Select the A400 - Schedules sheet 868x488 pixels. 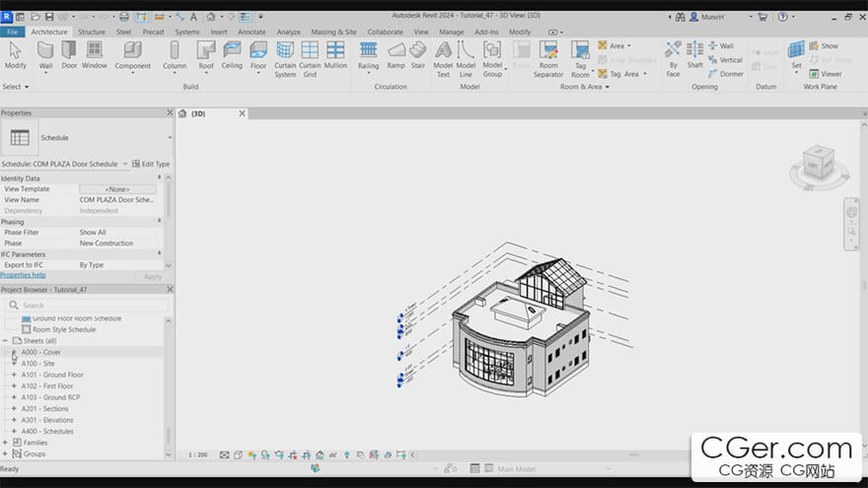click(x=47, y=432)
